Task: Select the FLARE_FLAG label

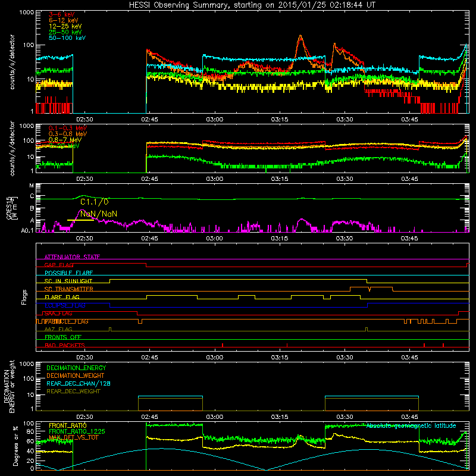Action: point(62,297)
